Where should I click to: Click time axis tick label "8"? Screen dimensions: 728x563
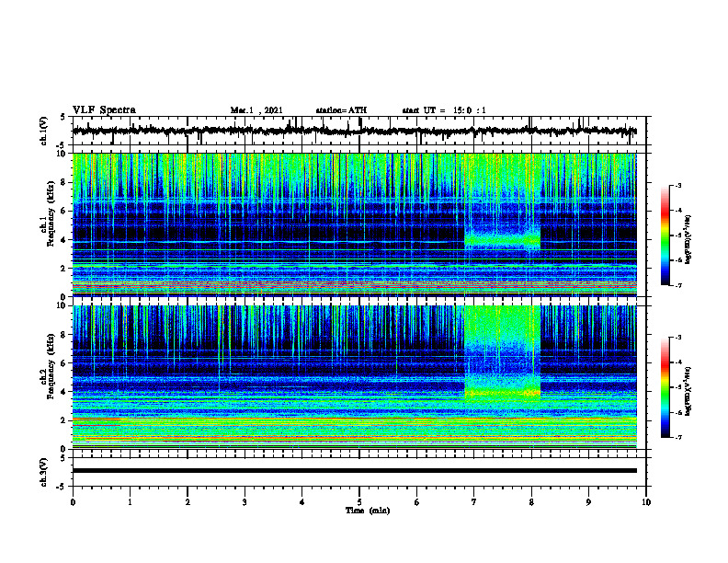point(531,502)
